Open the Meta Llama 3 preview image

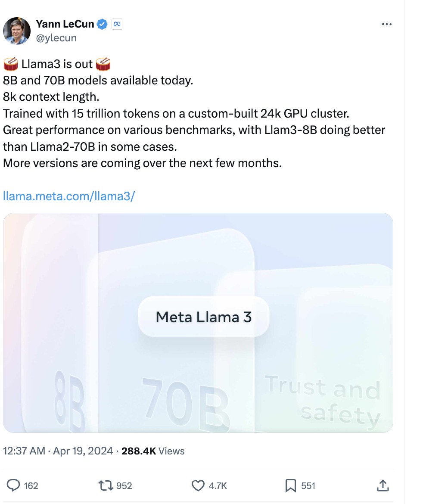(x=198, y=323)
